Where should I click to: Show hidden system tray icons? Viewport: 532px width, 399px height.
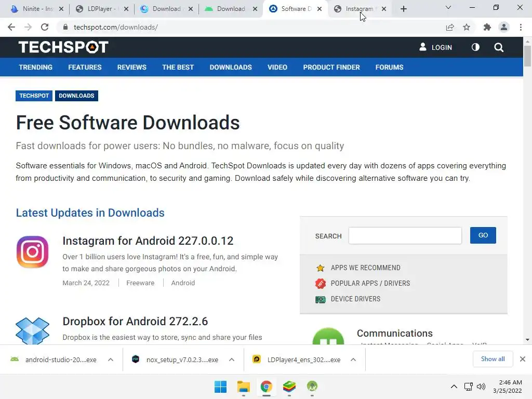tap(454, 387)
